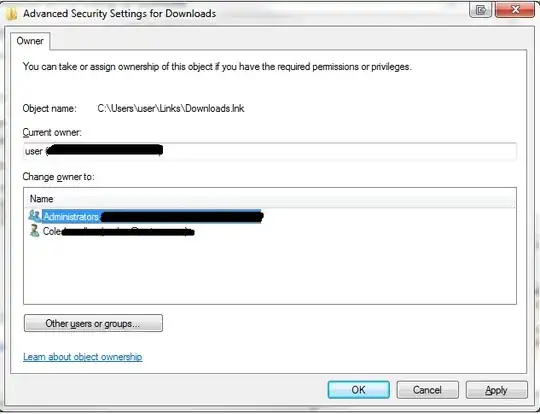This screenshot has height=414, width=540.
Task: Click the Administrators group icon
Action: (34, 216)
